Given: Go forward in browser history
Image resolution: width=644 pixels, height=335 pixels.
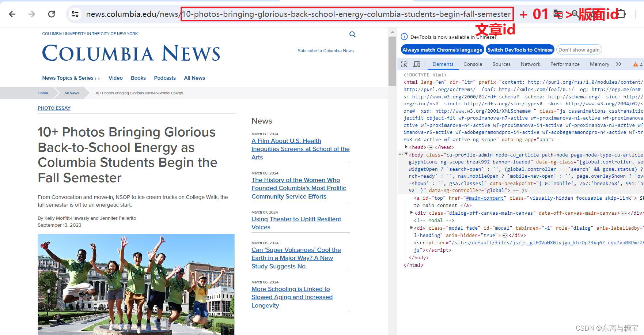Looking at the screenshot, I should (32, 14).
